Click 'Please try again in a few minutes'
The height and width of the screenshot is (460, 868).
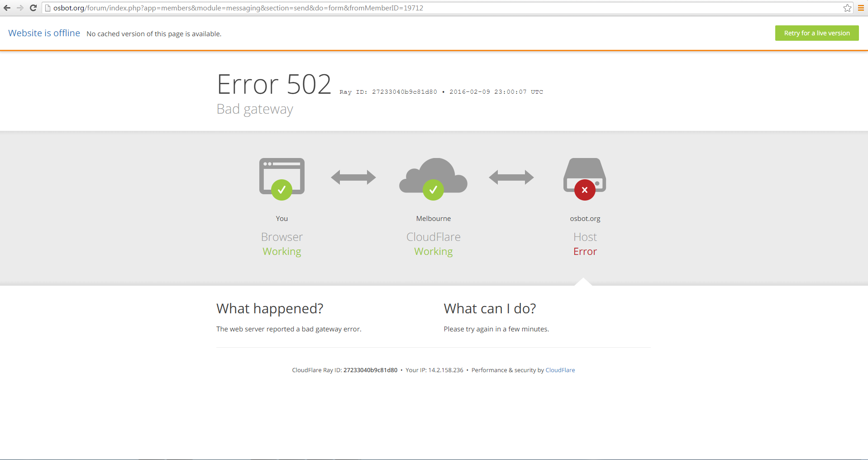[496, 329]
